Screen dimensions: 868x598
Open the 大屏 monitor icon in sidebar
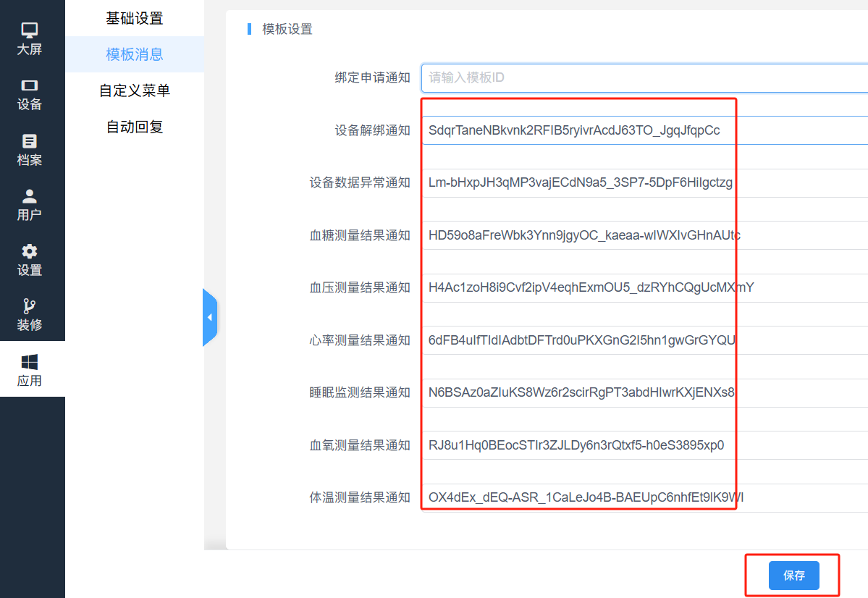[x=30, y=30]
